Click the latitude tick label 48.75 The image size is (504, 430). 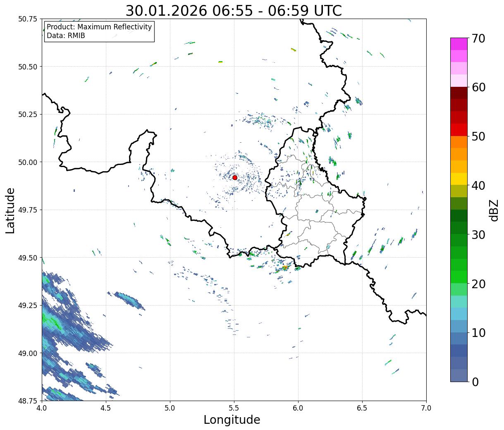(28, 401)
